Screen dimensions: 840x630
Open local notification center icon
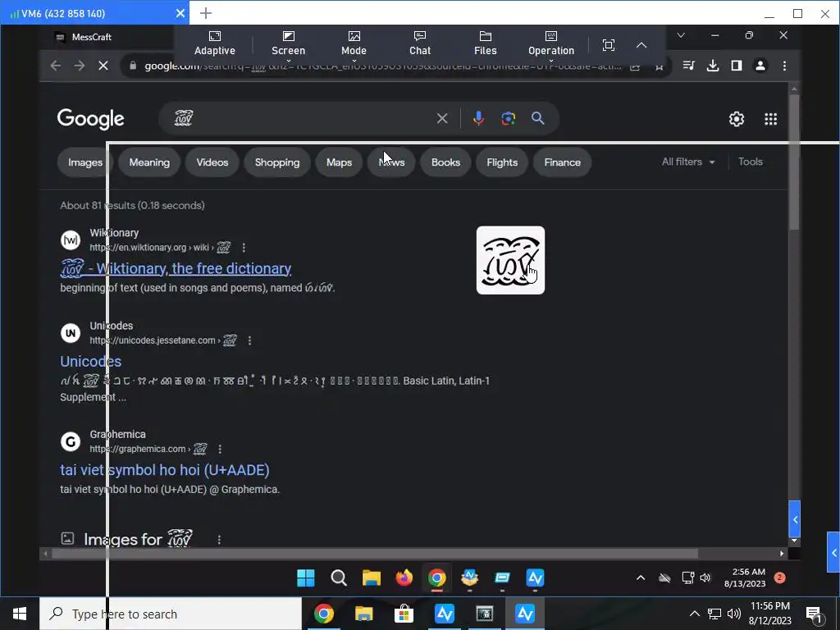[x=815, y=614]
